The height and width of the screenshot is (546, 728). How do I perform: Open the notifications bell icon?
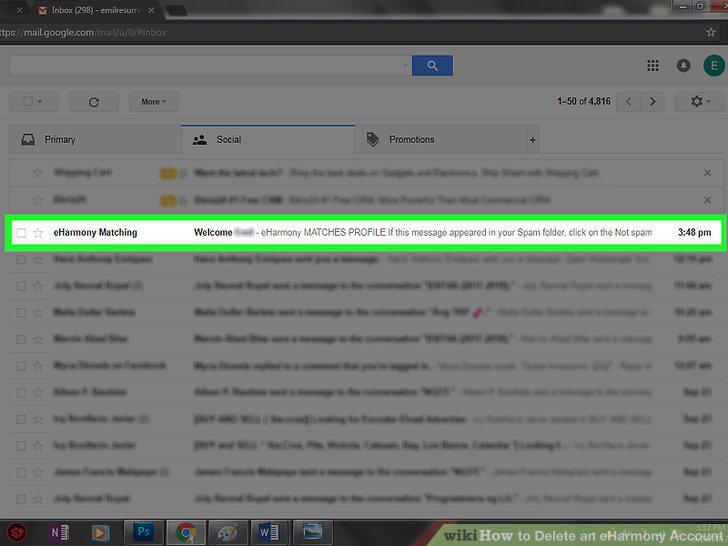683,65
